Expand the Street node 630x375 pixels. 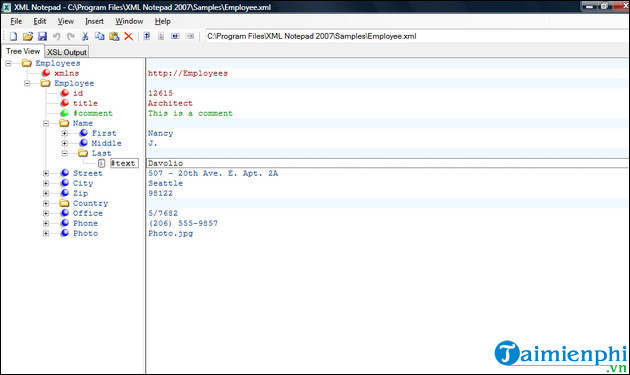tap(46, 173)
